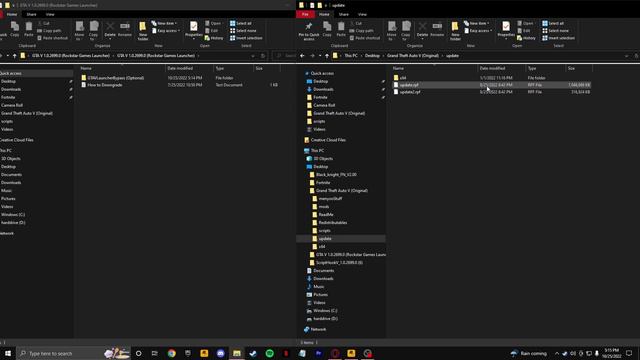Select ScriptHookV folder in navigation tree
Image resolution: width=640 pixels, height=360 pixels.
click(339, 263)
